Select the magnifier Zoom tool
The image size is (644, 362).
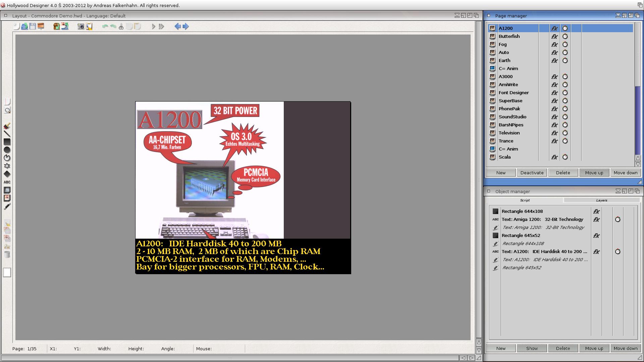(x=7, y=110)
